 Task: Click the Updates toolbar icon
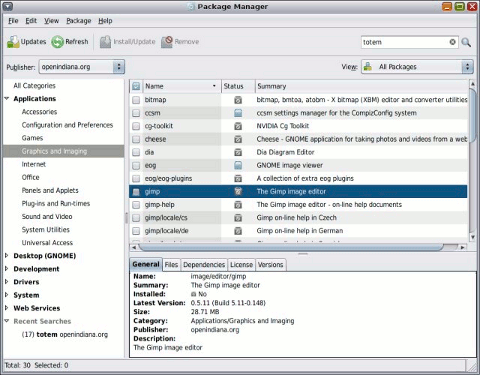pos(13,42)
